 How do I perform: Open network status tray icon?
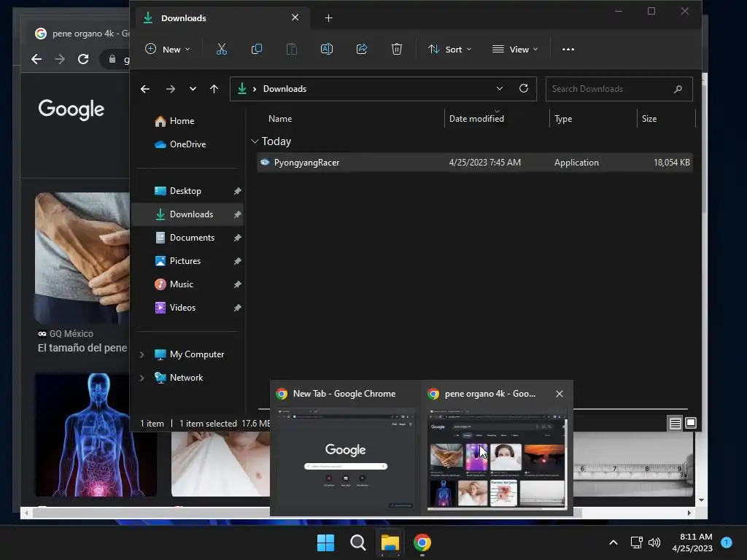tap(636, 542)
